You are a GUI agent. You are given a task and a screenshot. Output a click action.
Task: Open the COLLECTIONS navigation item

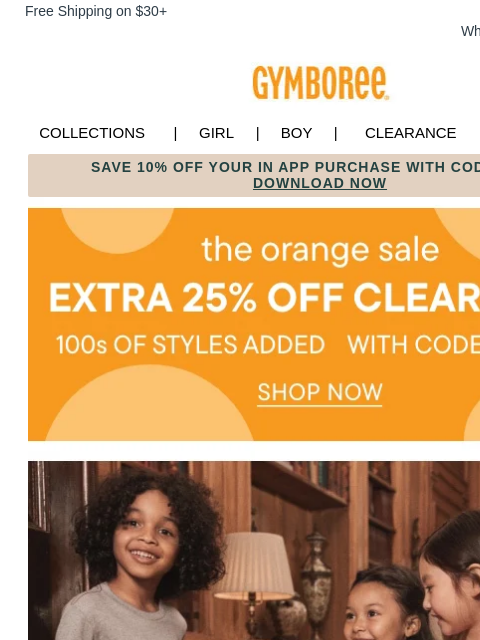(92, 133)
